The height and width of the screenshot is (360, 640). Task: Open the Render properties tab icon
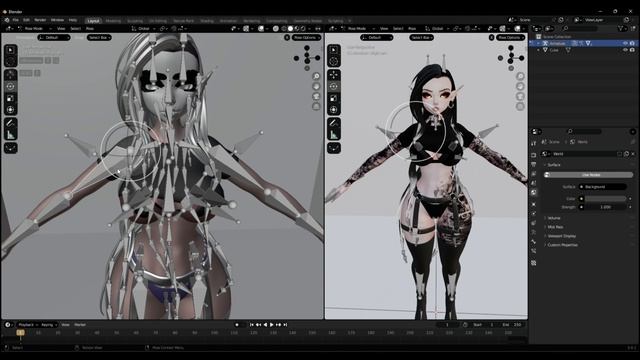coord(533,155)
